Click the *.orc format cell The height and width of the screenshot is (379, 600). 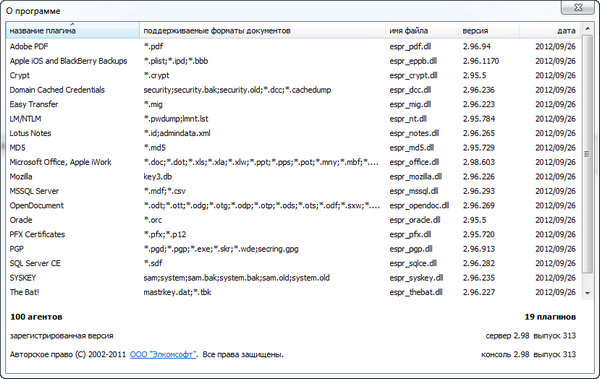pos(153,220)
